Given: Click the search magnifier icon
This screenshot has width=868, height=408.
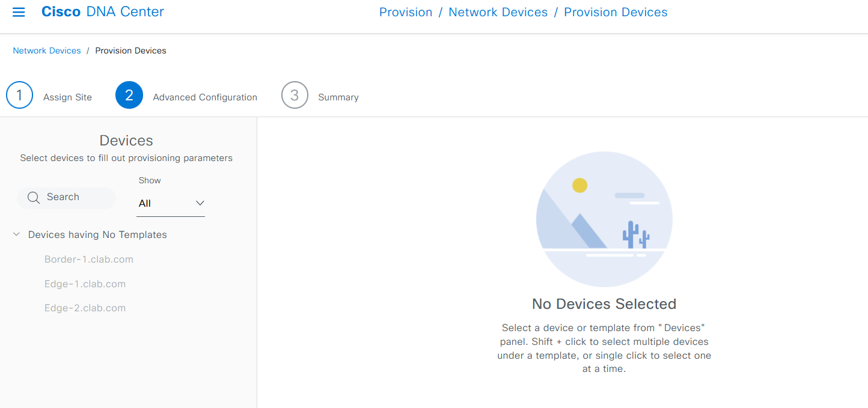Looking at the screenshot, I should coord(34,198).
